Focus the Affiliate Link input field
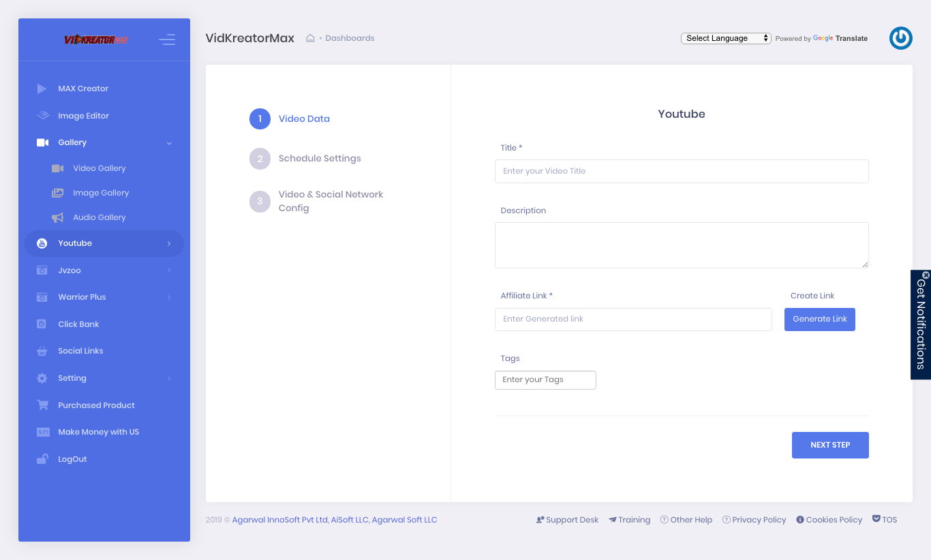This screenshot has height=560, width=931. (x=633, y=320)
